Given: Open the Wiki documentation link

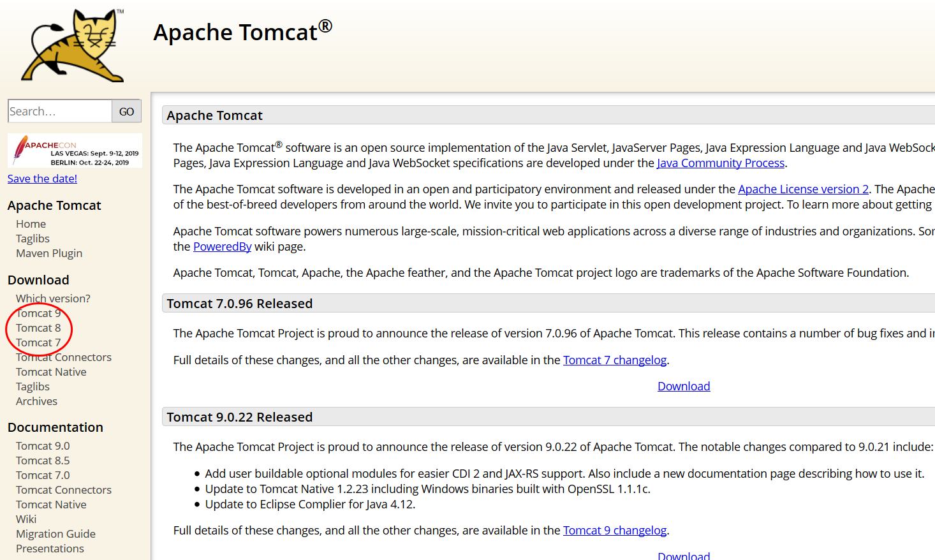Looking at the screenshot, I should (26, 519).
